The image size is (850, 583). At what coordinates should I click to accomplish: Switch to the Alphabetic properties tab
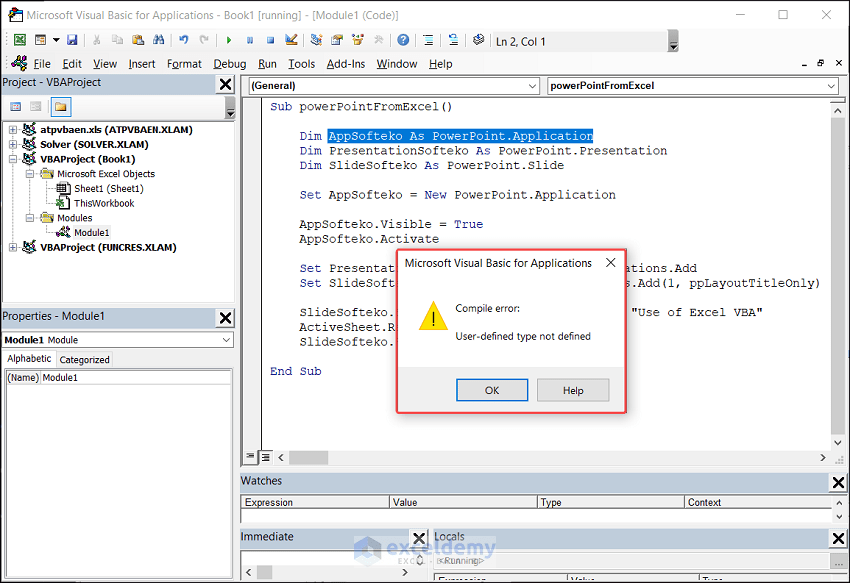29,358
